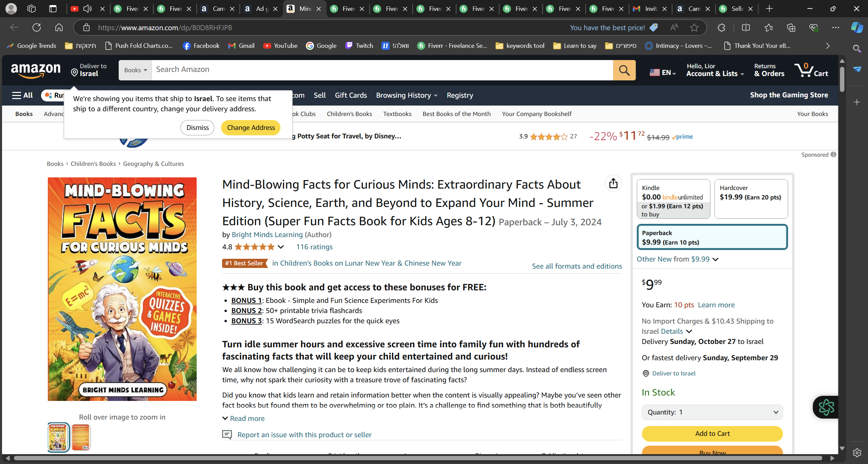Image resolution: width=868 pixels, height=464 pixels.
Task: Add page to favorites star icon
Action: tap(694, 27)
